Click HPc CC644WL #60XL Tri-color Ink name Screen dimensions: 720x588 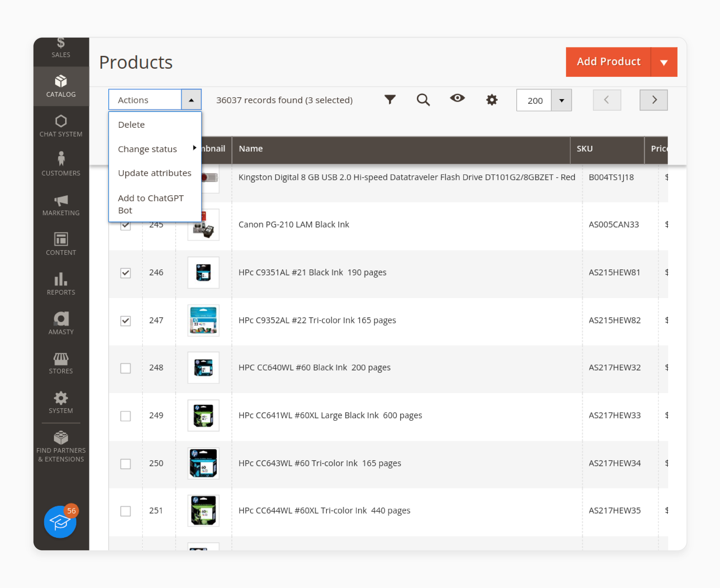coord(324,510)
